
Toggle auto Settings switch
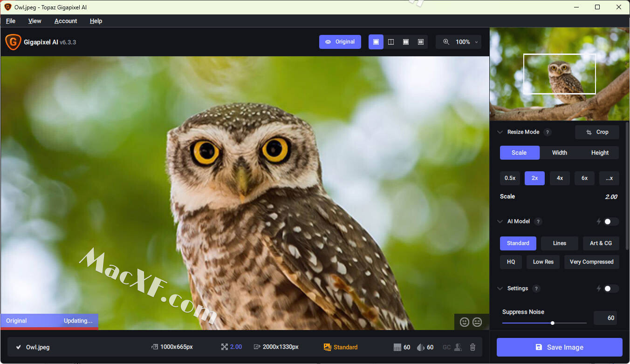click(611, 289)
